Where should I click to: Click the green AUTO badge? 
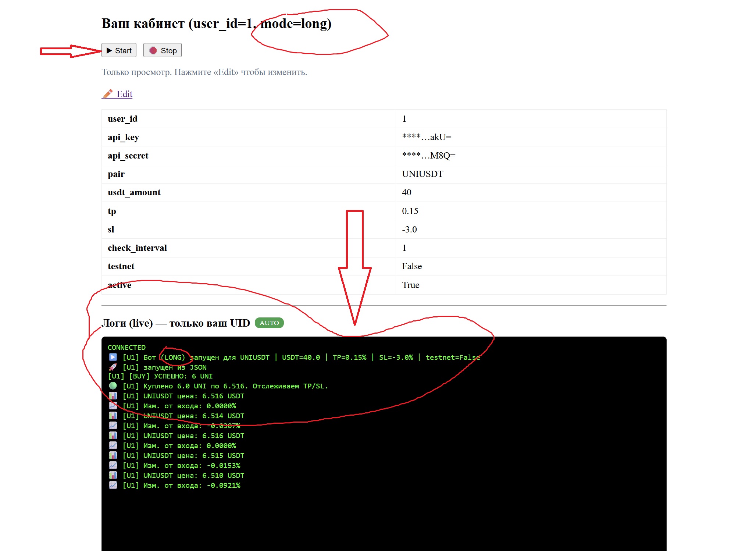(x=269, y=323)
